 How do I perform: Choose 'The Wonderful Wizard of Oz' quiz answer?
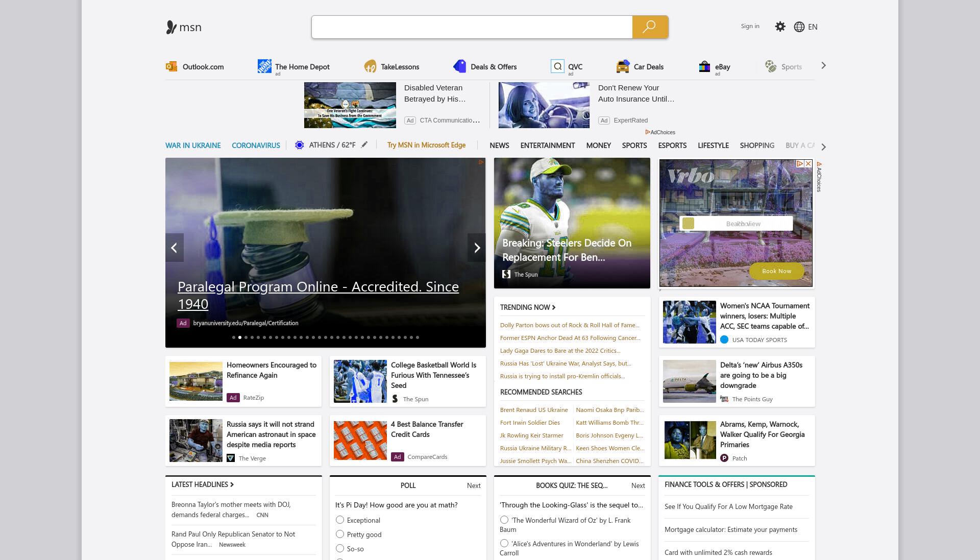[504, 520]
